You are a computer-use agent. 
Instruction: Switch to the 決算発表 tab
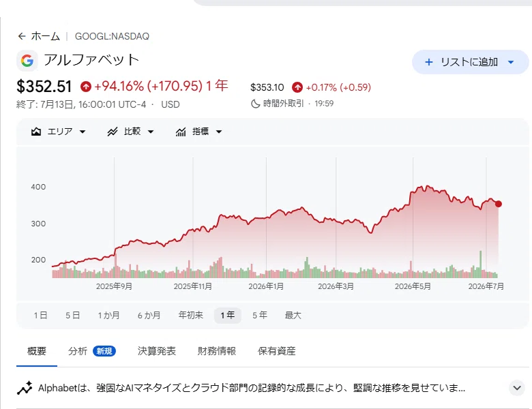point(157,351)
